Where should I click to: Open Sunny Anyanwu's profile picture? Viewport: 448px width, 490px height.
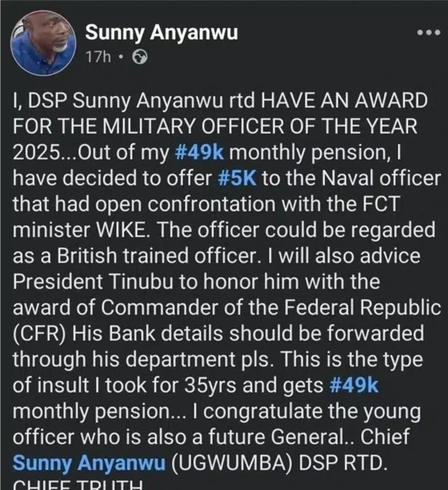point(43,42)
